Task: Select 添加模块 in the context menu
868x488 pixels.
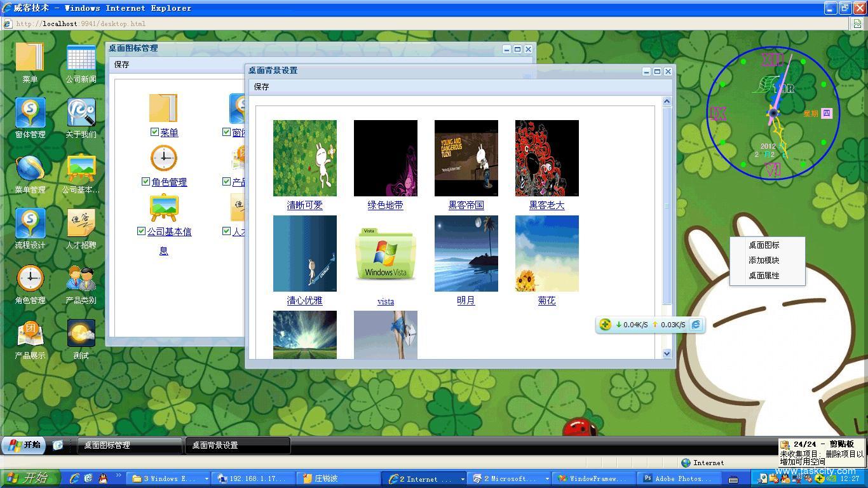Action: pos(764,261)
